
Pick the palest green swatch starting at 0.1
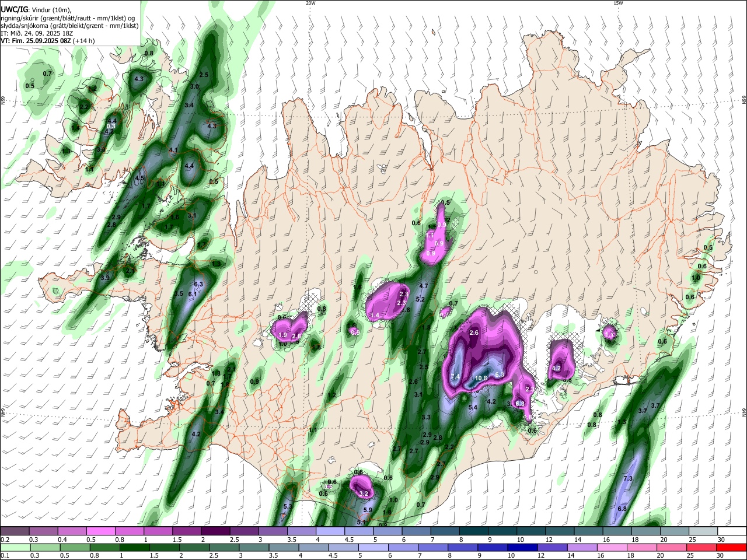pyautogui.click(x=15, y=548)
